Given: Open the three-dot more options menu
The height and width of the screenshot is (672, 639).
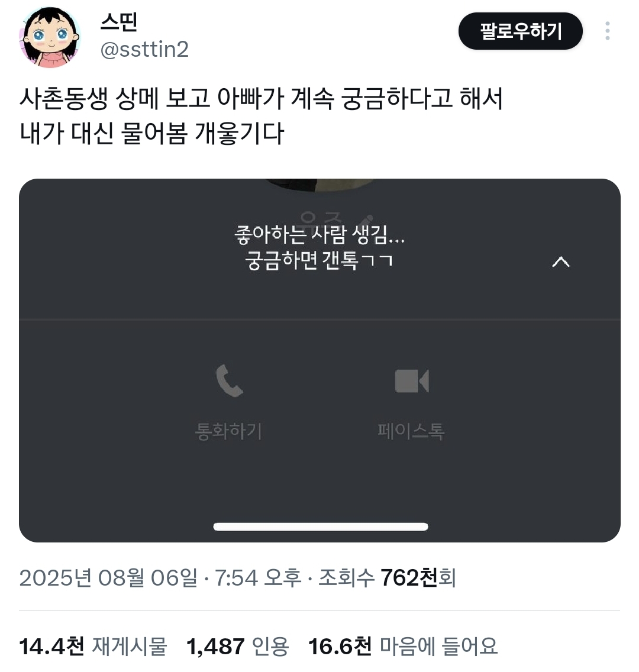Looking at the screenshot, I should (607, 31).
